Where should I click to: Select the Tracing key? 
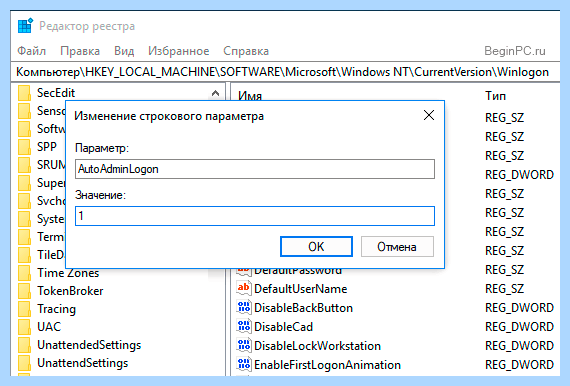[x=56, y=309]
